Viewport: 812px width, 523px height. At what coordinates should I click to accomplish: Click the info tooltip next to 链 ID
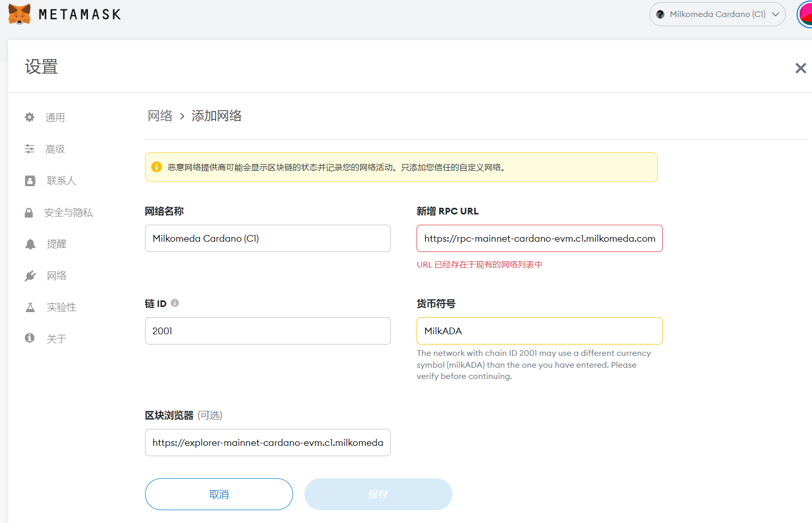click(x=175, y=303)
